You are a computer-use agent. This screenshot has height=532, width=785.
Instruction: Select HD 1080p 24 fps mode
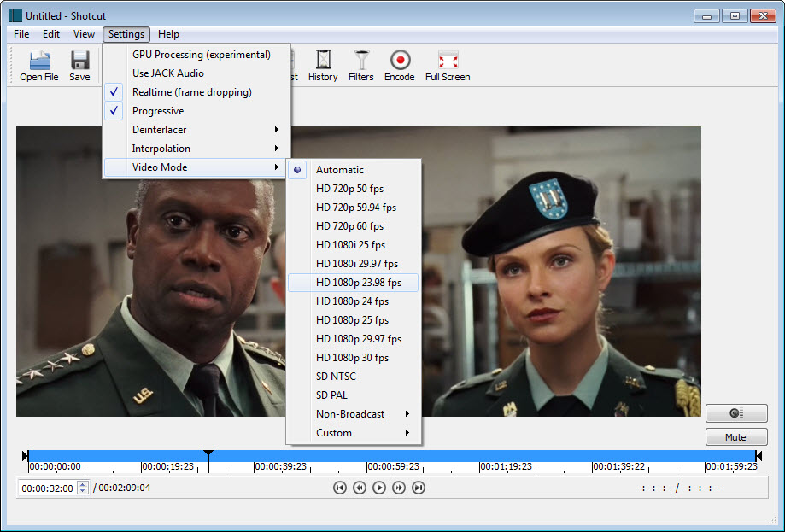pos(354,301)
